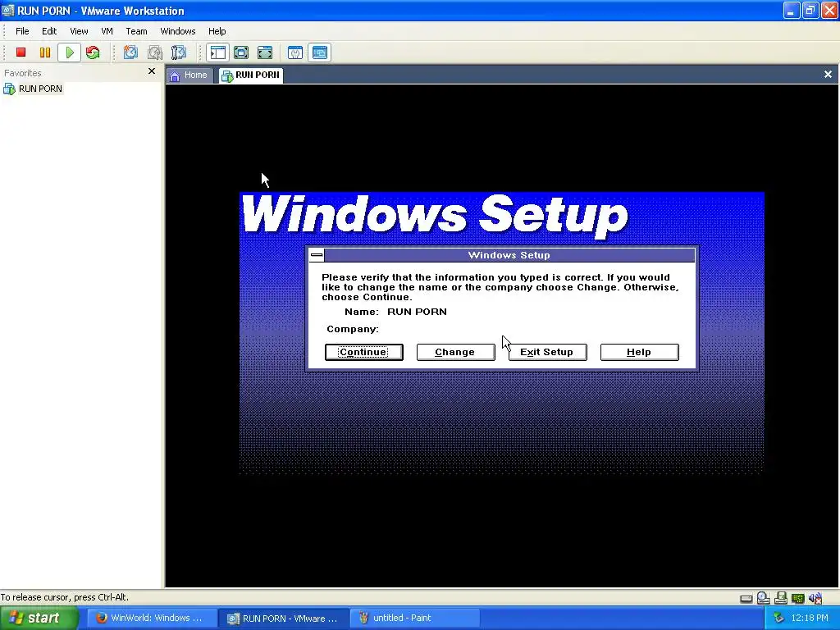Switch to WinWorld Firefox taskbar button

point(151,619)
